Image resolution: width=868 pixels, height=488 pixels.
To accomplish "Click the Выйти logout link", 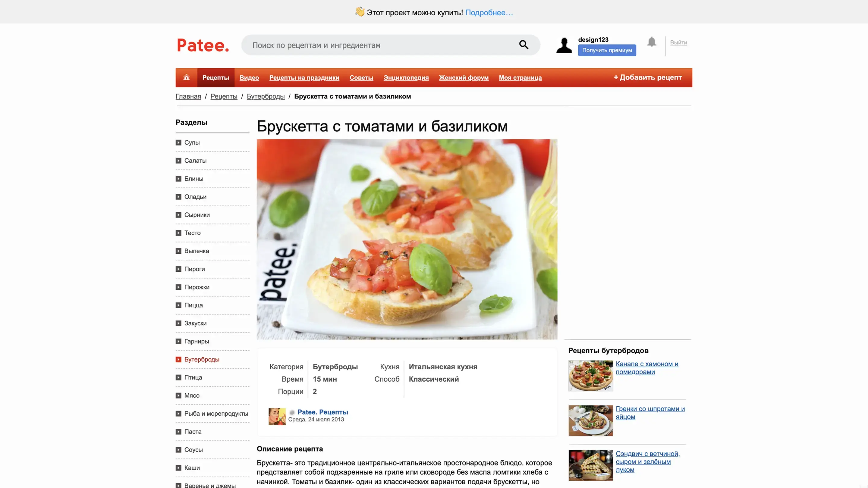I will (678, 42).
